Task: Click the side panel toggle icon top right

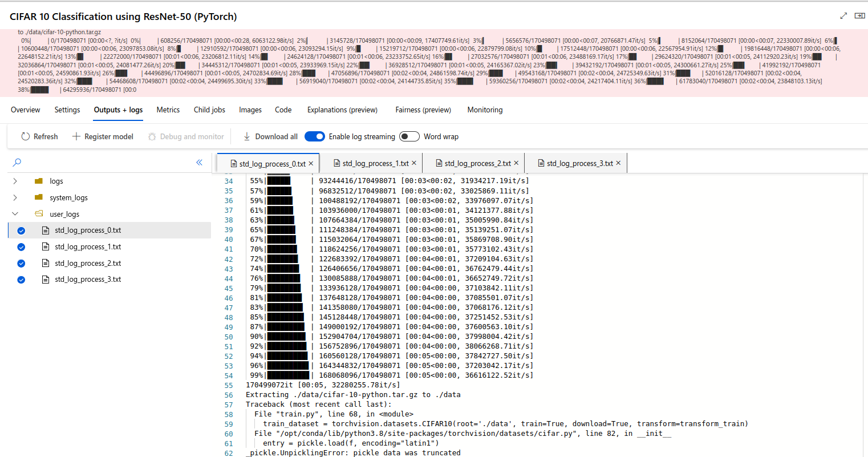Action: [859, 16]
